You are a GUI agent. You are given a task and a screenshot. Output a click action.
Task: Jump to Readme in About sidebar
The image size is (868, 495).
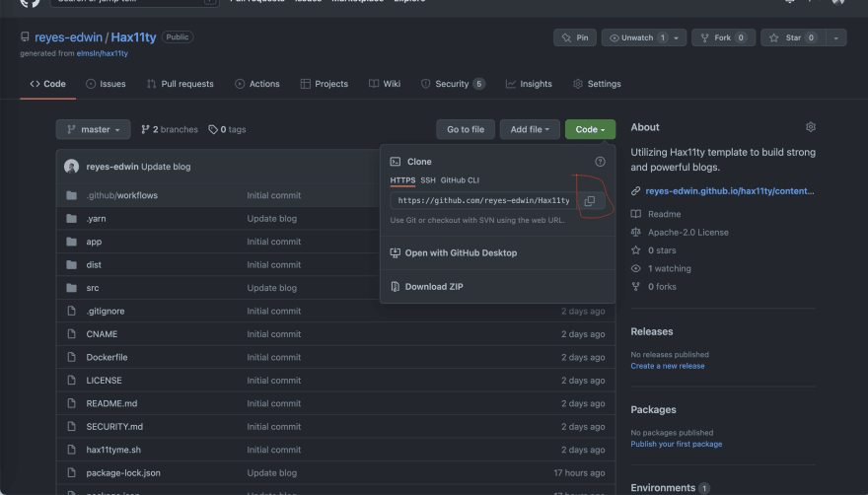click(x=656, y=214)
